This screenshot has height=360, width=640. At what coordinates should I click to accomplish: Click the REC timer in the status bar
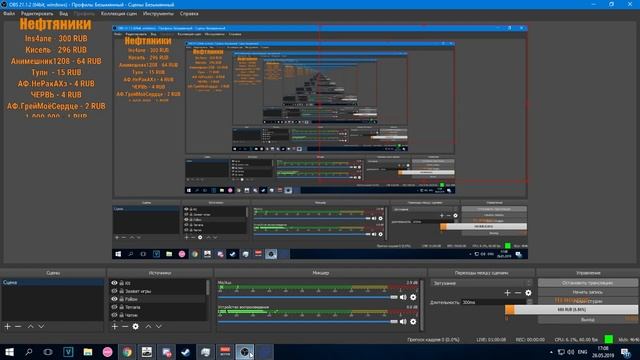[530, 340]
